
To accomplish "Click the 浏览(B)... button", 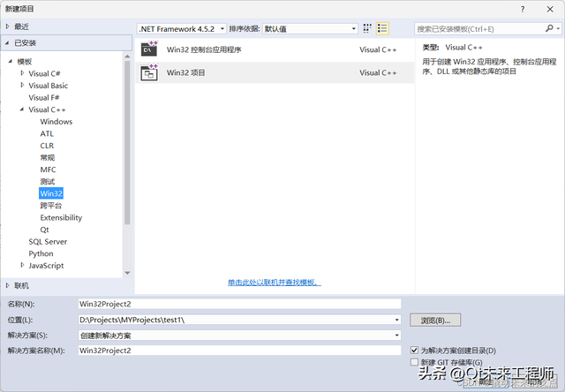I will pos(435,320).
